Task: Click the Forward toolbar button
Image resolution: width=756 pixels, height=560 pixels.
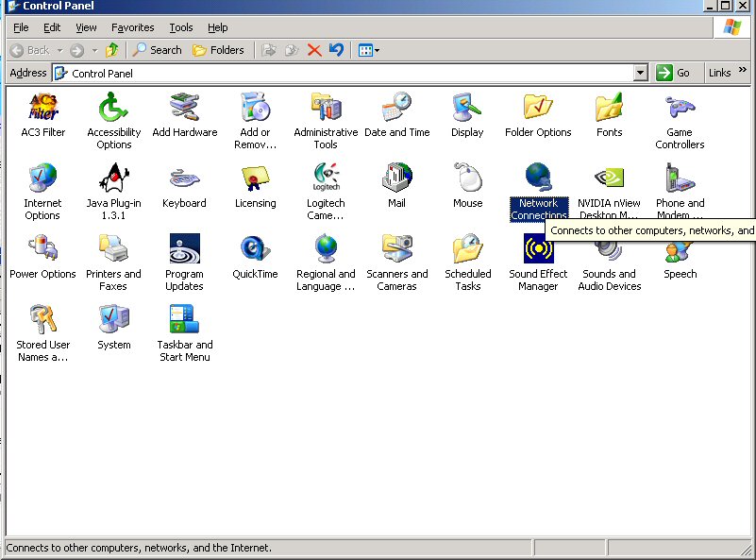Action: click(x=77, y=50)
